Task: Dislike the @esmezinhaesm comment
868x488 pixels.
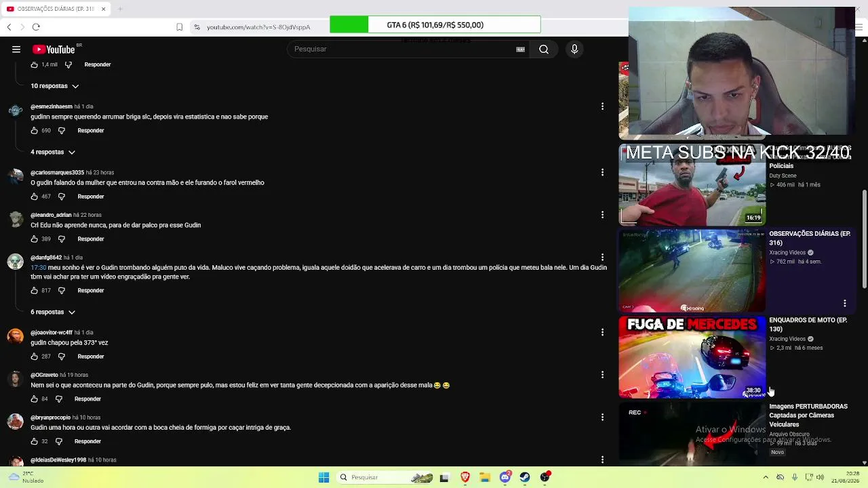Action: coord(62,130)
